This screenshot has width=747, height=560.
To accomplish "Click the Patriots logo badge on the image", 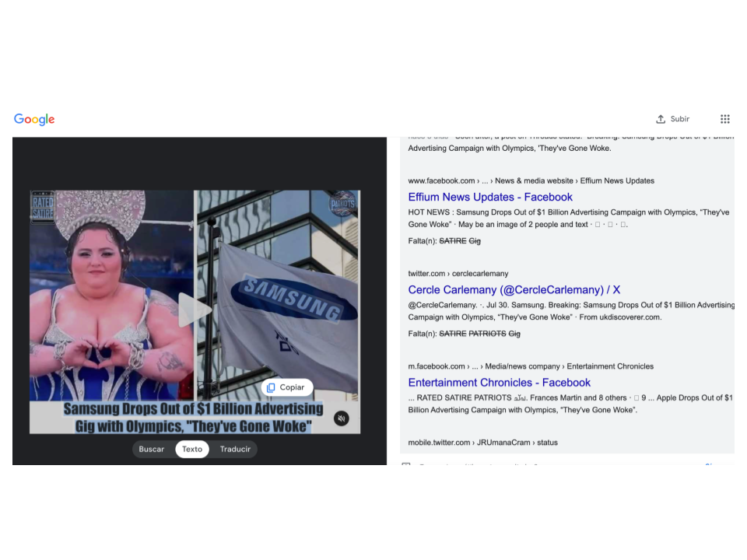I will 342,203.
